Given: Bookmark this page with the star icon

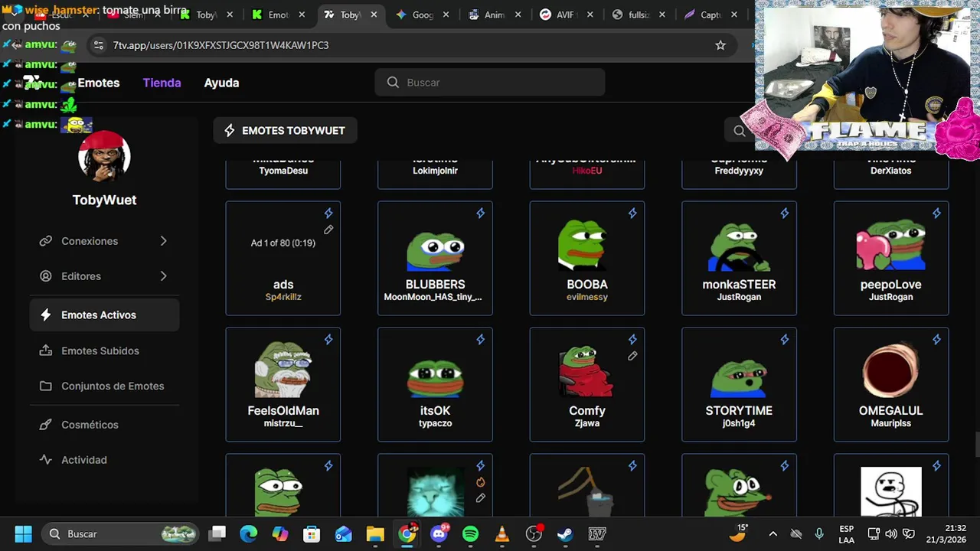Looking at the screenshot, I should tap(720, 45).
